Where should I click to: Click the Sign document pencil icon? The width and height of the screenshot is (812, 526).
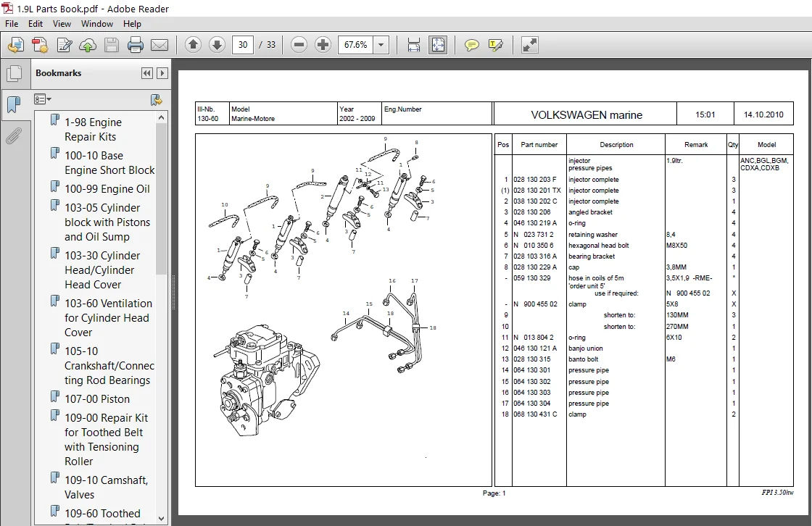point(65,45)
